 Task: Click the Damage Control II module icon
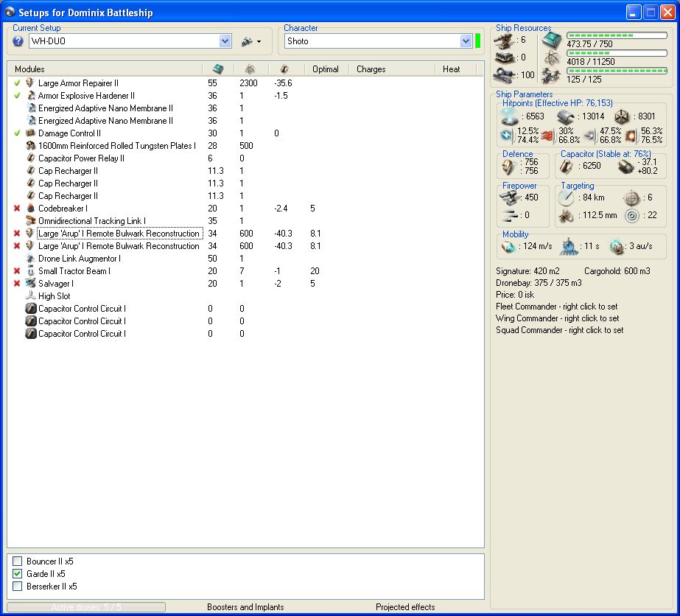[x=30, y=133]
